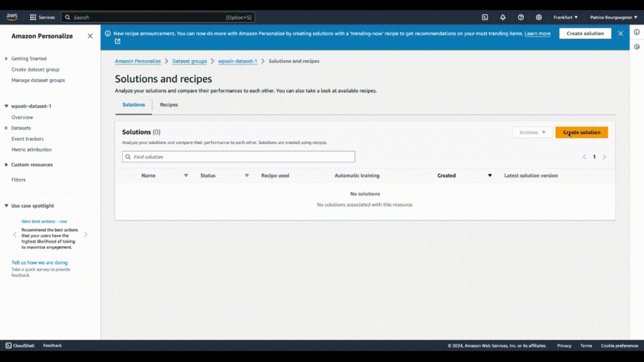Click the CloudShell icon in footer

coord(8,346)
